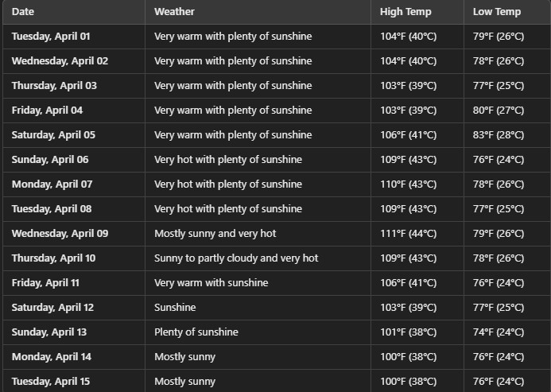Select the Tuesday, April 01 date cell
This screenshot has height=392, width=551.
point(52,37)
